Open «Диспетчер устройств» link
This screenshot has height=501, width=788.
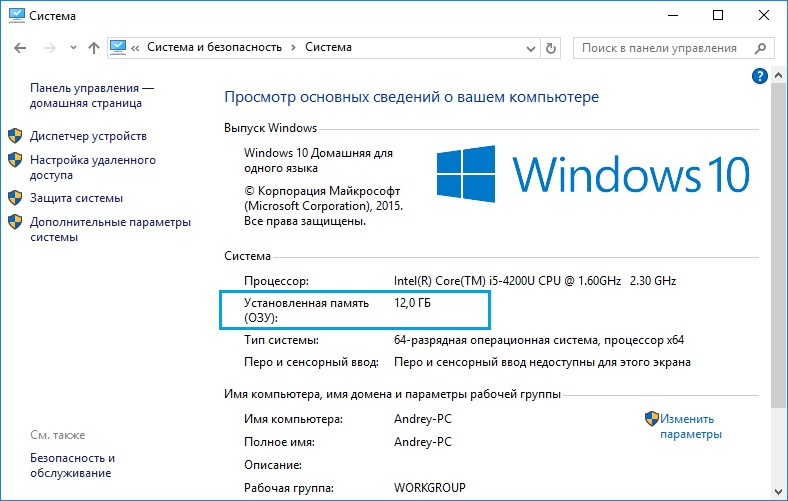tap(88, 136)
